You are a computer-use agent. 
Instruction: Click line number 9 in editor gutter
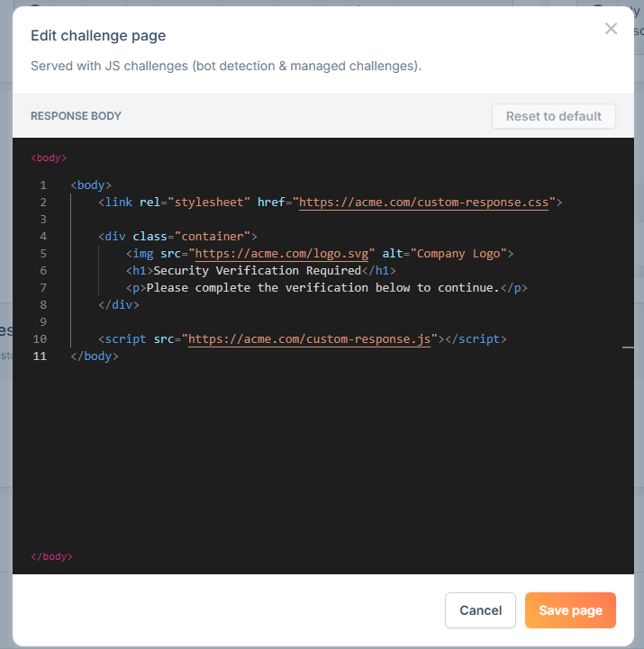[43, 322]
